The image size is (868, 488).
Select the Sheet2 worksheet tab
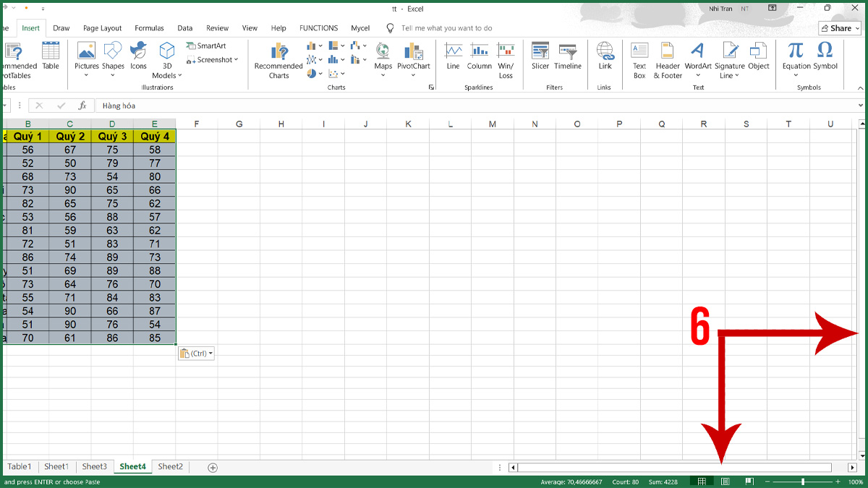click(170, 466)
